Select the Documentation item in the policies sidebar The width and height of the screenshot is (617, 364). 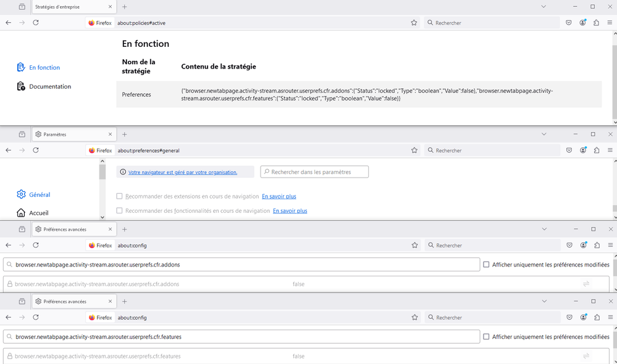[x=49, y=87]
